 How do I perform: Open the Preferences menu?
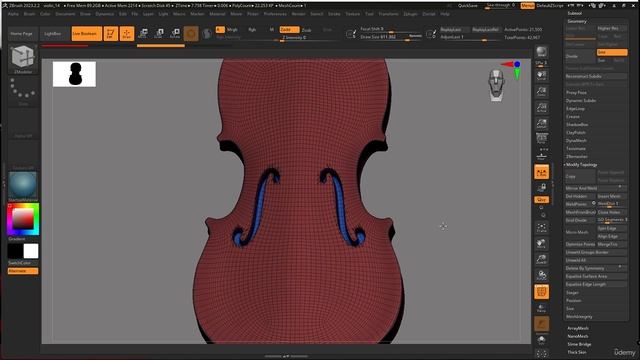pos(275,14)
